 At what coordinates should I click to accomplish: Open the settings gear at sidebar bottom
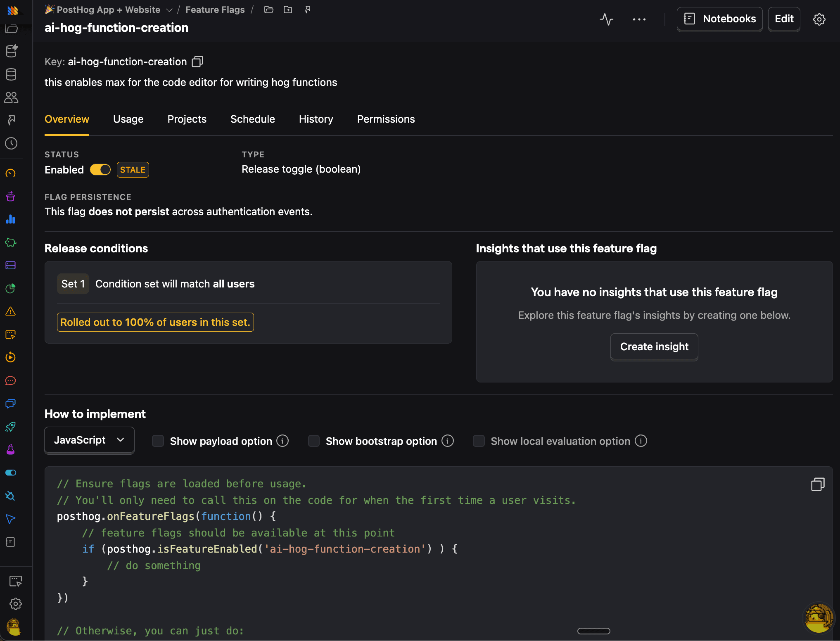pos(16,604)
